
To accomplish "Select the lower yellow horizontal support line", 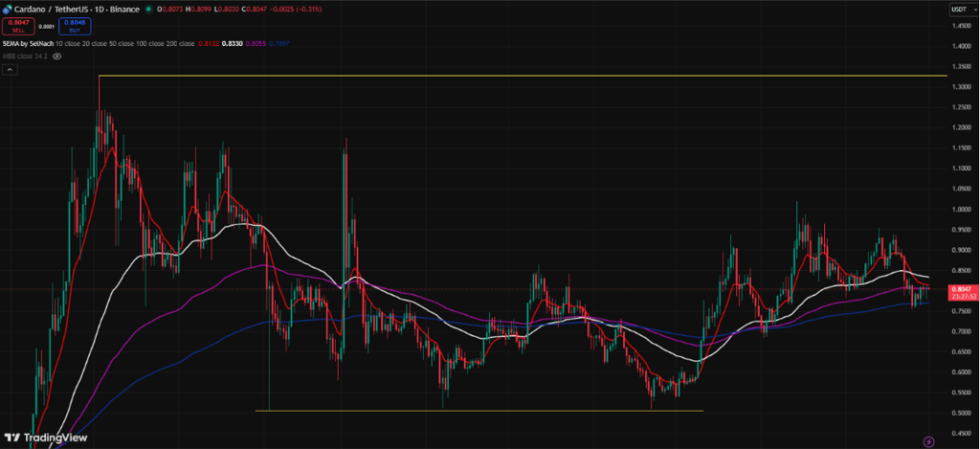I will pyautogui.click(x=479, y=411).
